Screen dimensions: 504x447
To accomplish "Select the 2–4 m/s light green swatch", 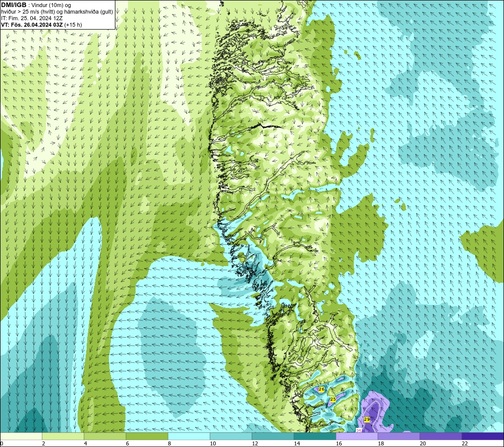I will pos(63,436).
